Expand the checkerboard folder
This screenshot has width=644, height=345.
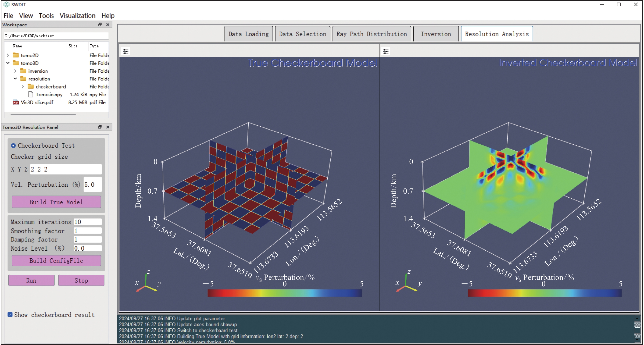tap(23, 87)
